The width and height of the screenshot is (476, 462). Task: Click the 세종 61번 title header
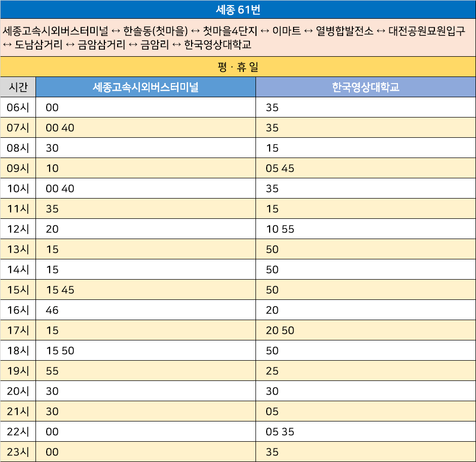(x=238, y=10)
